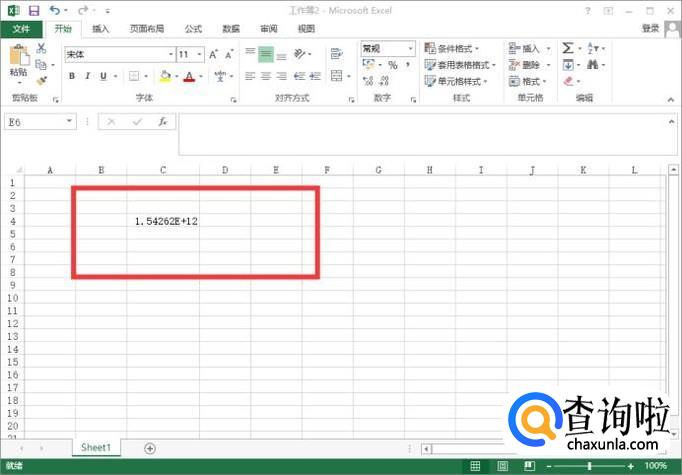Click the percent style icon

coord(392,65)
